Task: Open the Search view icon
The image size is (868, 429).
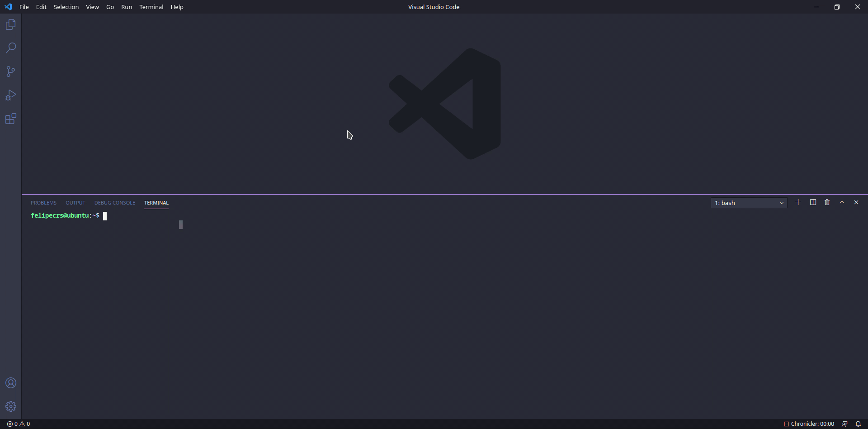Action: (x=11, y=48)
